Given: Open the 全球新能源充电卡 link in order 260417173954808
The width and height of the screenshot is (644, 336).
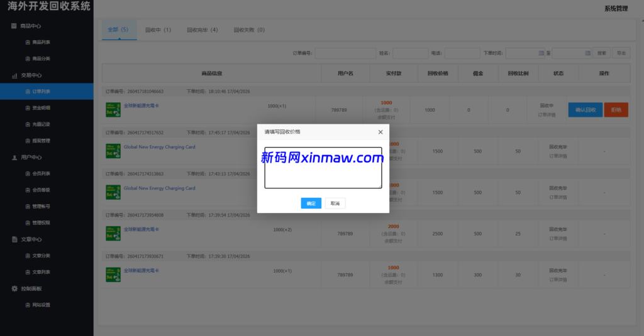Looking at the screenshot, I should pos(142,229).
